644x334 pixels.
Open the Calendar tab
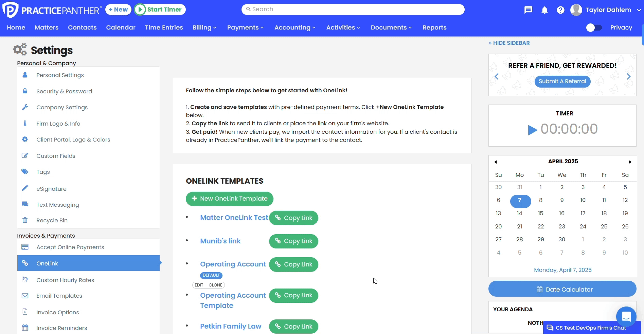(x=121, y=27)
